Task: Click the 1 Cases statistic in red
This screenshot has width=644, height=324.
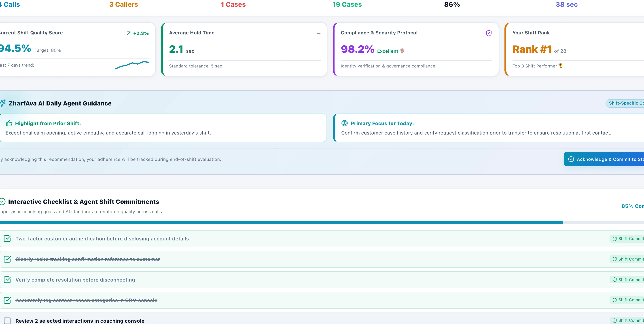Action: [233, 4]
